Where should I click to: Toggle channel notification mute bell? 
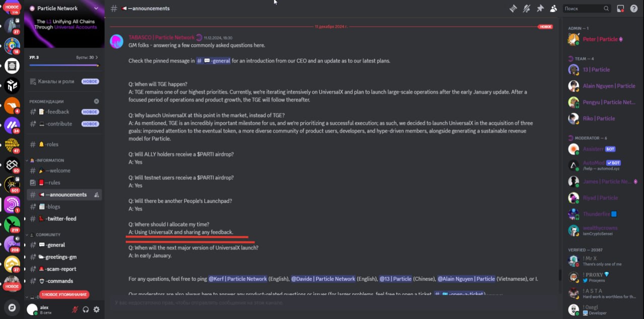527,9
